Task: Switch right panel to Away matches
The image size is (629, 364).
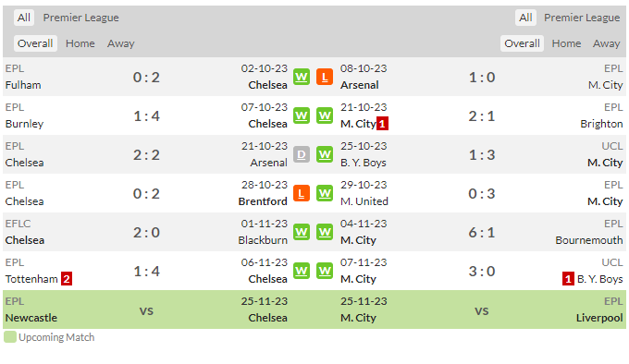Action: pos(607,43)
